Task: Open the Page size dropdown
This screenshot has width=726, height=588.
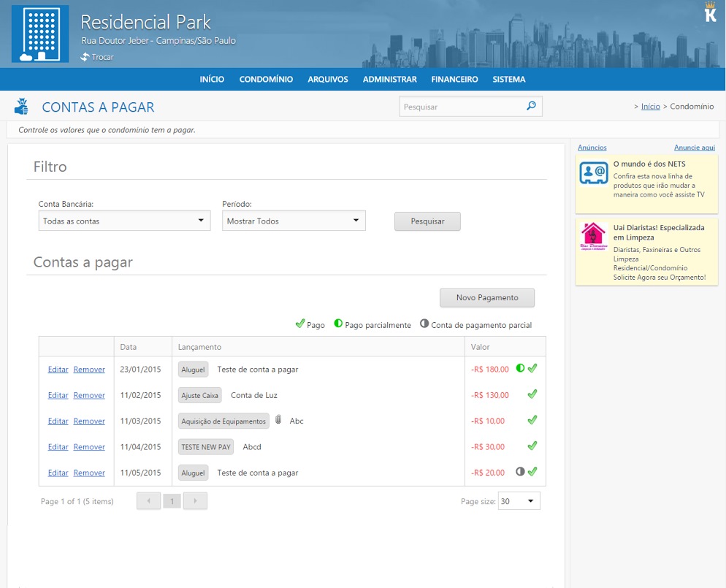Action: pyautogui.click(x=519, y=501)
